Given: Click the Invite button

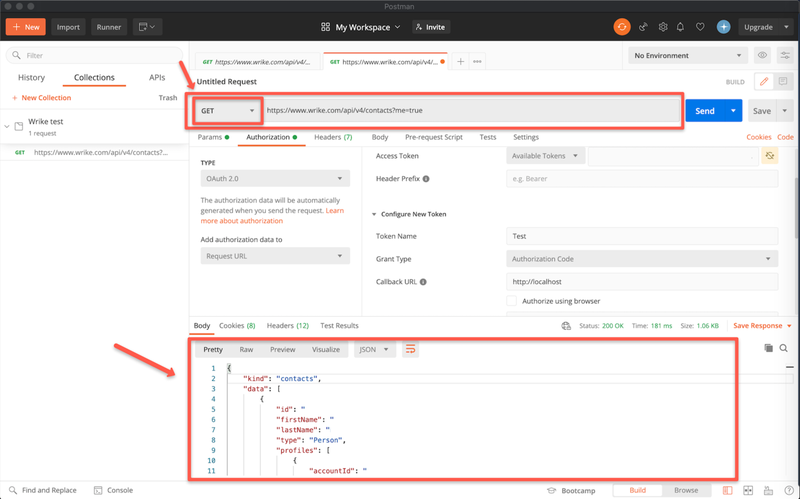Looking at the screenshot, I should 431,27.
